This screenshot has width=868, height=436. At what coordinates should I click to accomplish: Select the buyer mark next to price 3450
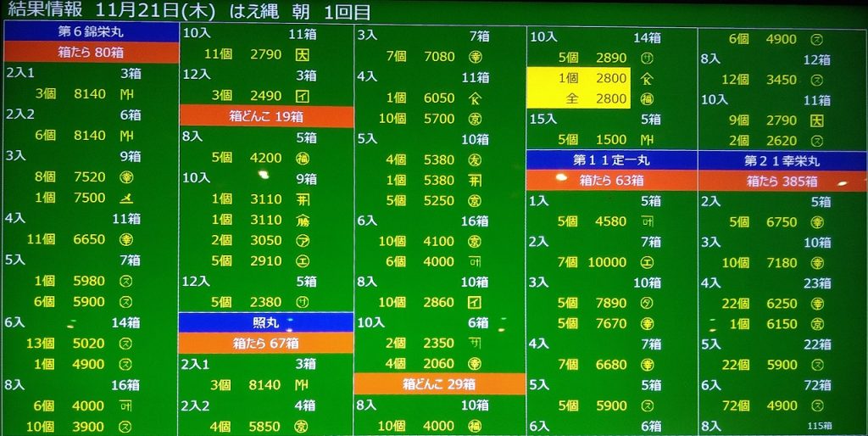click(x=817, y=80)
